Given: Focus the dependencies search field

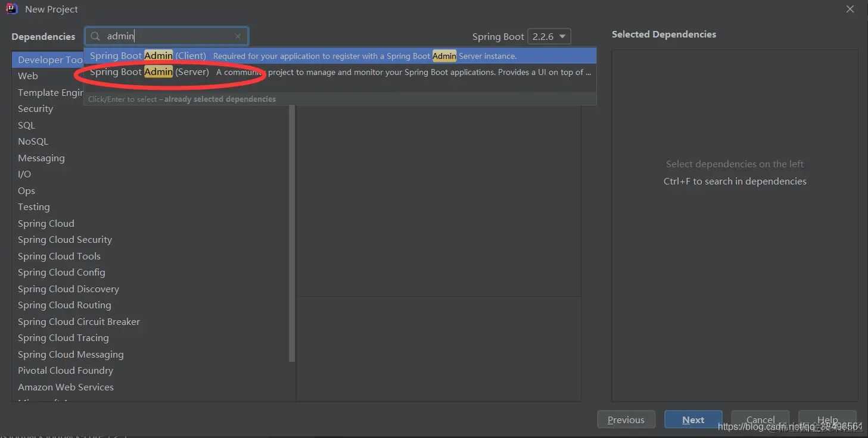Looking at the screenshot, I should click(166, 36).
